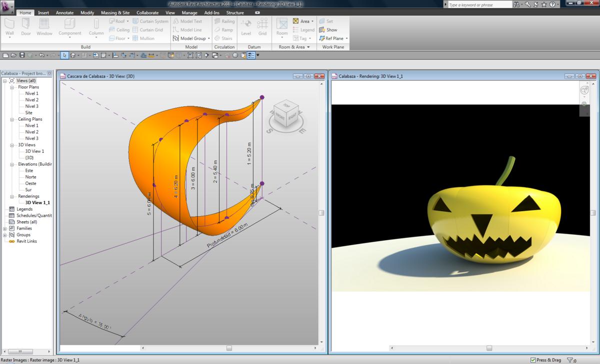
Task: Click the Help question mark icon
Action: [x=552, y=4]
